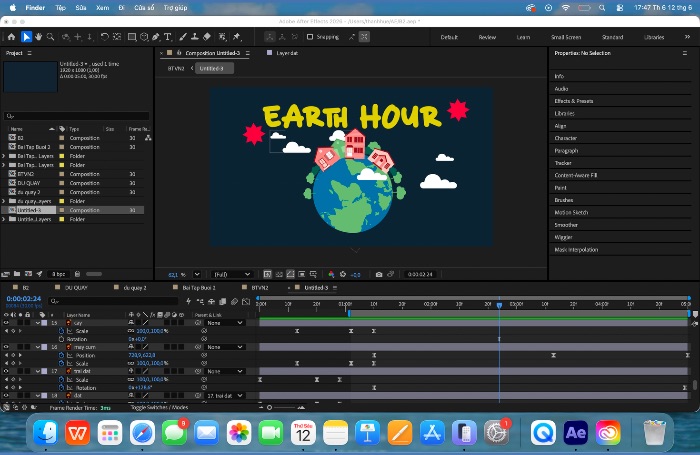Select the Puppet Pin tool

click(237, 37)
